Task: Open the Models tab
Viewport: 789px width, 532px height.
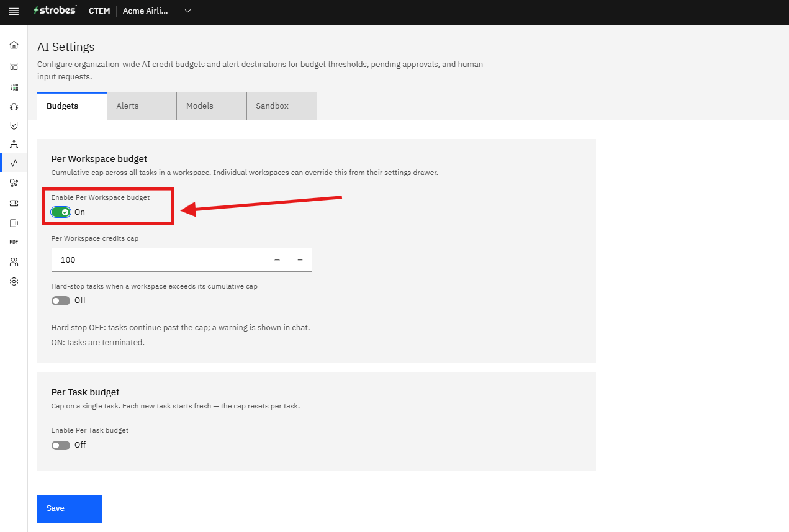Action: click(212, 106)
